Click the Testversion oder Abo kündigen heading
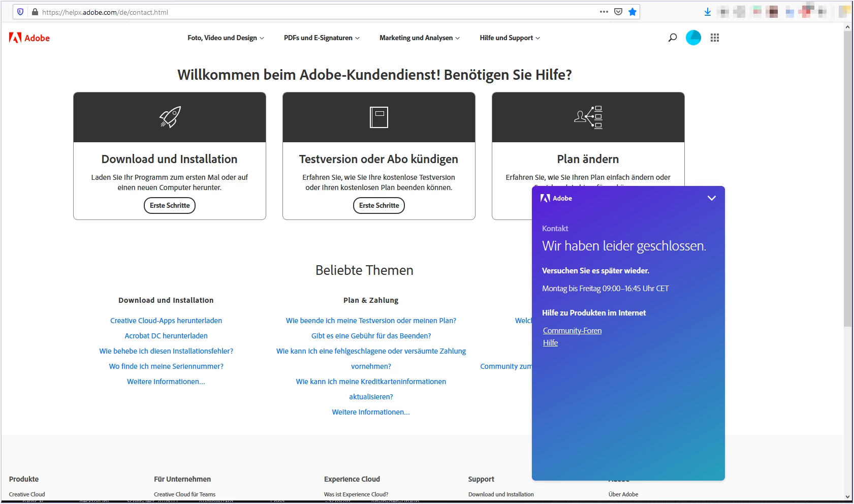The height and width of the screenshot is (504, 854). [378, 159]
